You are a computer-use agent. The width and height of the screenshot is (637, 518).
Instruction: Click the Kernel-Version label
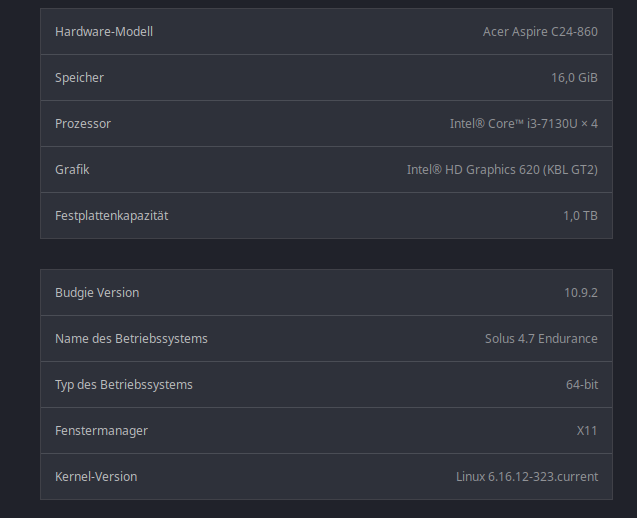tap(96, 476)
